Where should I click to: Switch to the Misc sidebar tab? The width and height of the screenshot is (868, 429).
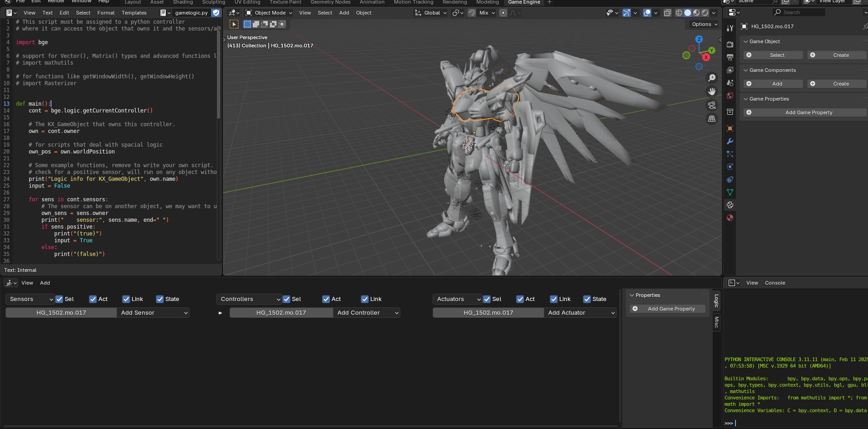coord(716,322)
